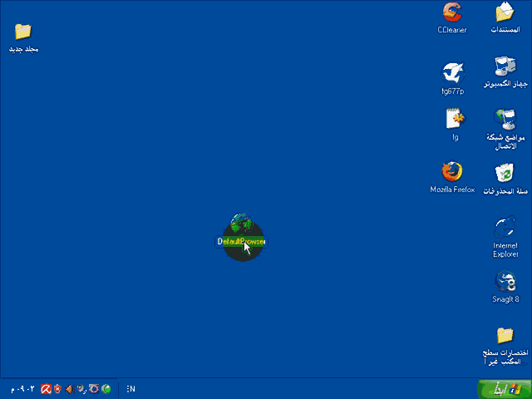Click the volume speaker tray icon

[70, 389]
